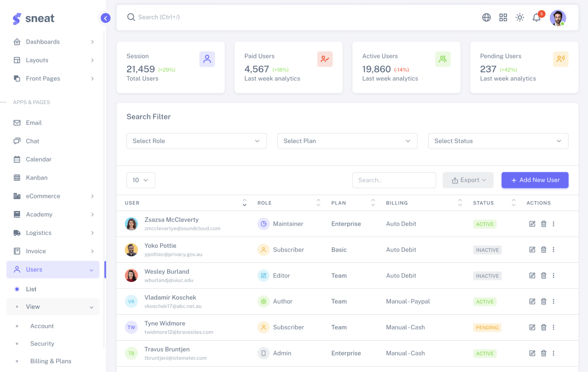Select the Calendar icon in the sidebar

(x=17, y=159)
